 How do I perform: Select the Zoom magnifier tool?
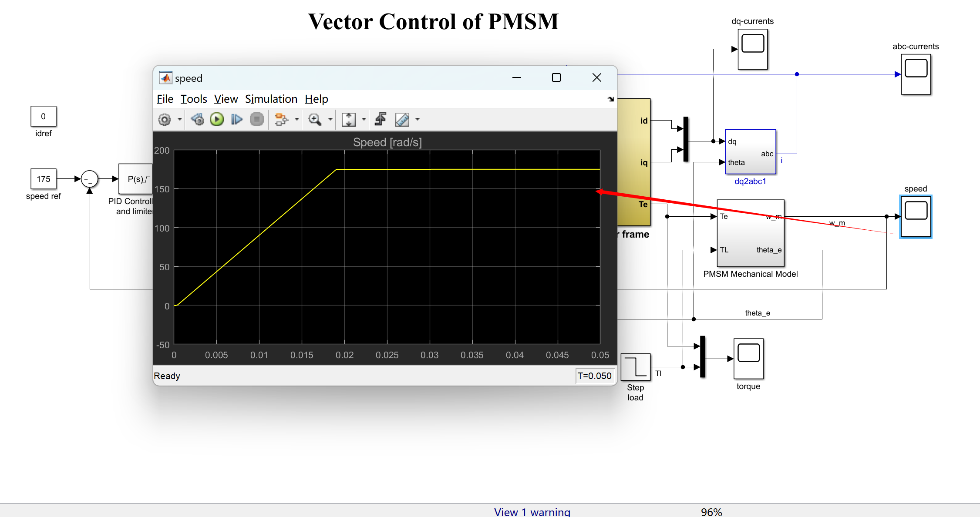click(314, 120)
